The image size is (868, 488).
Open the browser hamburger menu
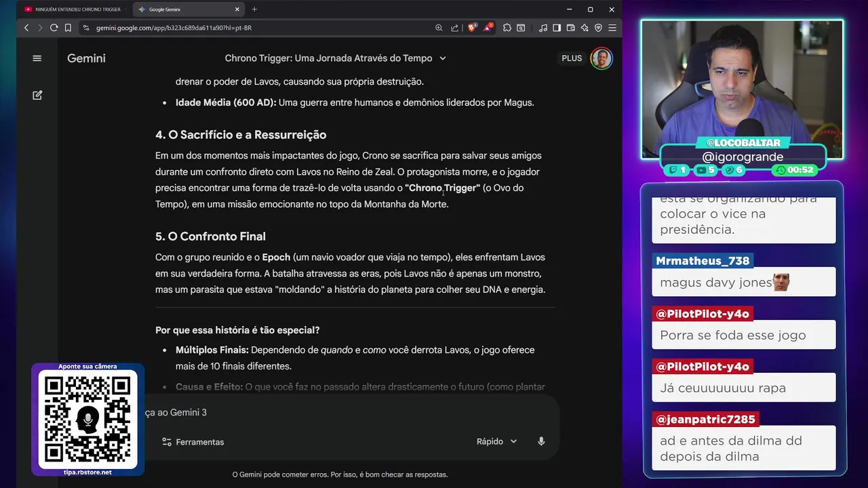[612, 28]
